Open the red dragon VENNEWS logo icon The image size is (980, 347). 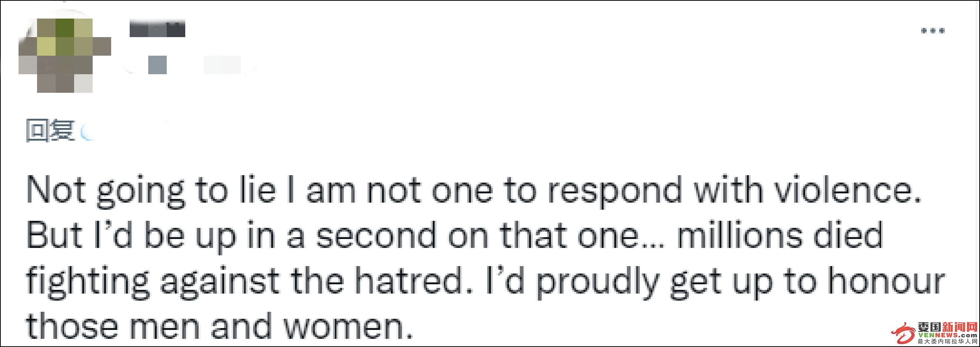pyautogui.click(x=903, y=333)
